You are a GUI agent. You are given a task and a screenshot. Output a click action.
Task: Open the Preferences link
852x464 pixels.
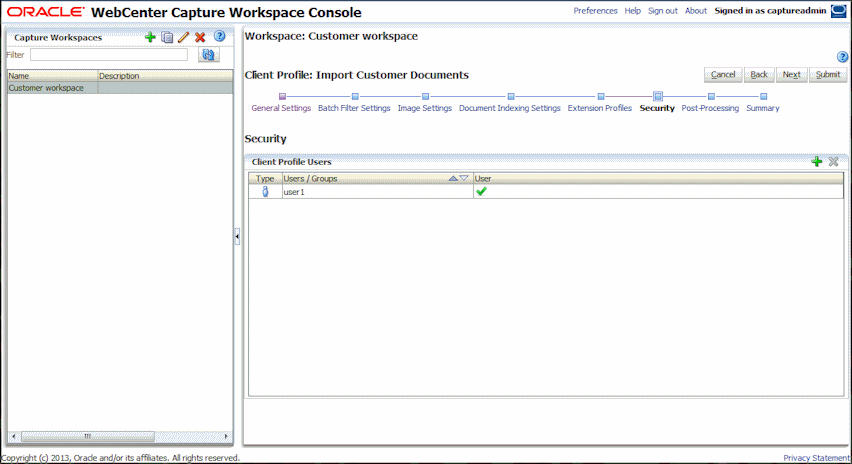click(596, 11)
